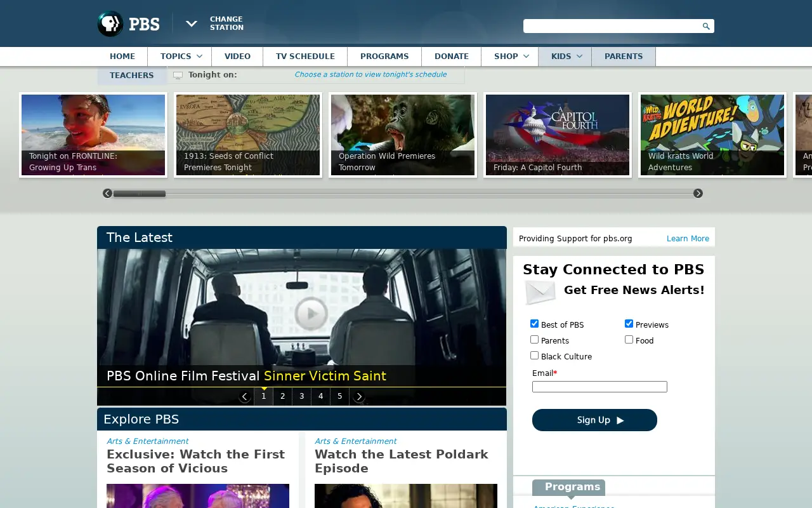Click the carousel scroll left arrow

click(107, 193)
